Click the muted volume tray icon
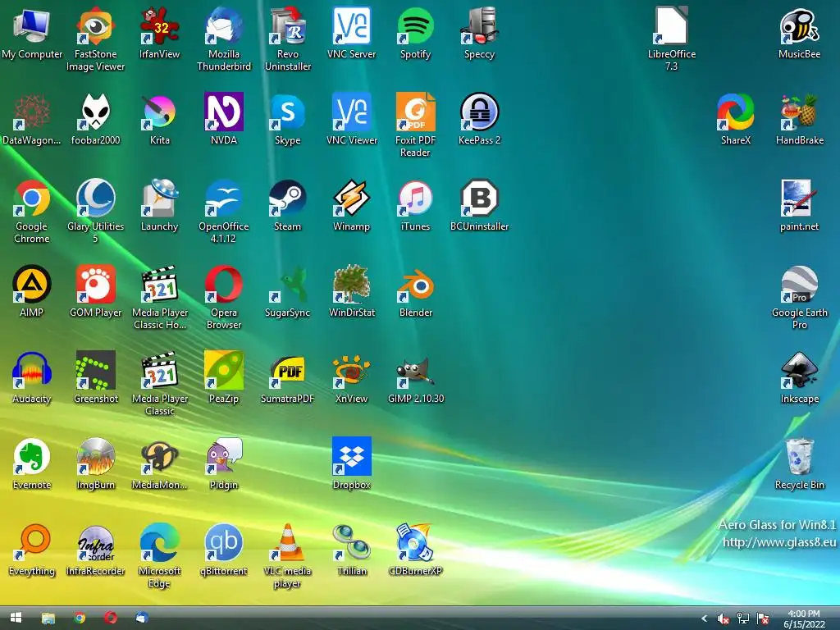Image resolution: width=840 pixels, height=630 pixels. (724, 619)
